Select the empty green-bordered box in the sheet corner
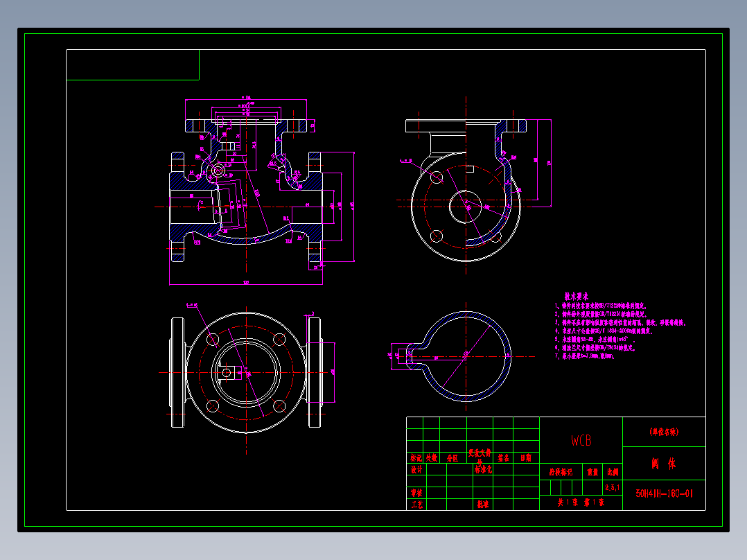This screenshot has width=747, height=560. (x=132, y=65)
